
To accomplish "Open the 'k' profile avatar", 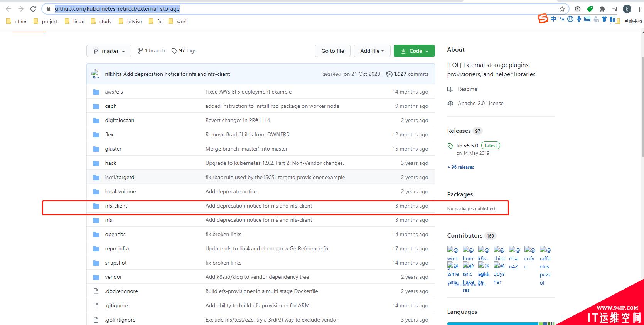I will coord(627,8).
